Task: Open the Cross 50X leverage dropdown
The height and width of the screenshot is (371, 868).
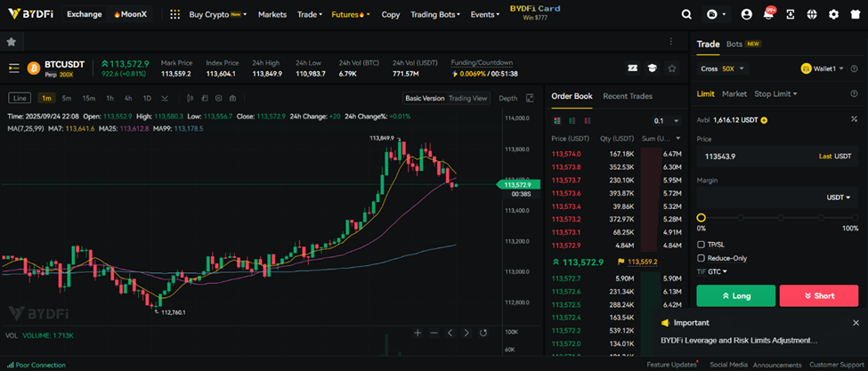Action: tap(722, 68)
